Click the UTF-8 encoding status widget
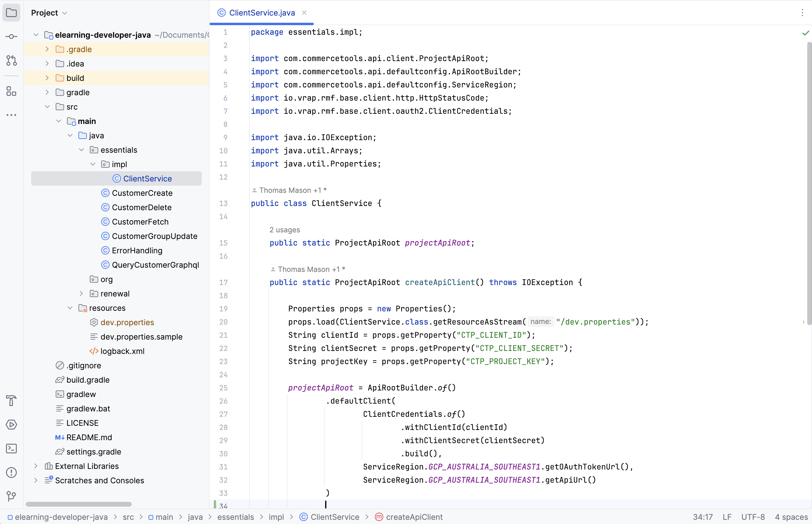Image resolution: width=812 pixels, height=524 pixels. click(753, 517)
